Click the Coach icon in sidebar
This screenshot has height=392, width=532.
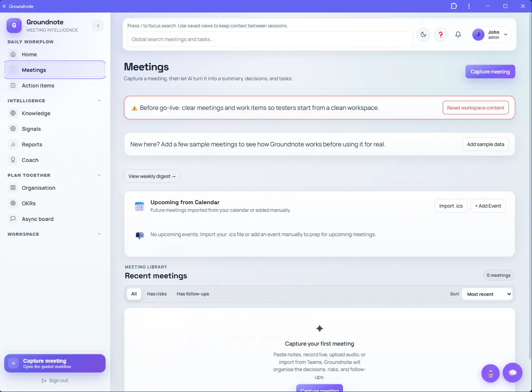coord(13,160)
